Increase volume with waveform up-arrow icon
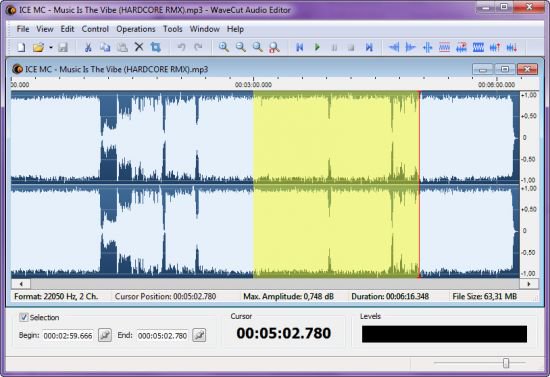This screenshot has width=550, height=377. (x=495, y=47)
